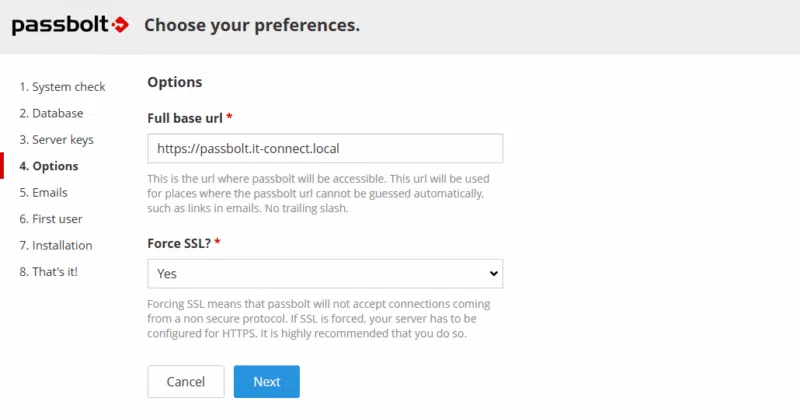Viewport: 800px width, 419px height.
Task: Click the passbolt logo in the header
Action: tap(70, 25)
